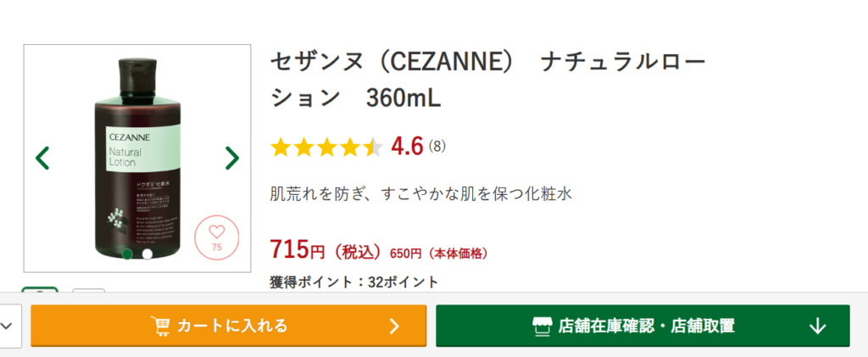The height and width of the screenshot is (357, 868).
Task: Click the down arrow icon on the green store button
Action: 817,326
